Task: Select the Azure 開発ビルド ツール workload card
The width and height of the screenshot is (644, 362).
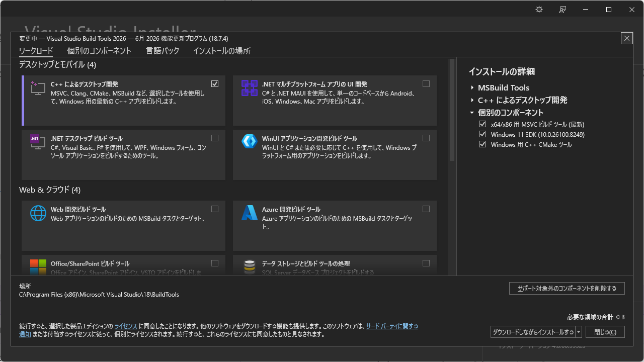Action: pyautogui.click(x=335, y=226)
